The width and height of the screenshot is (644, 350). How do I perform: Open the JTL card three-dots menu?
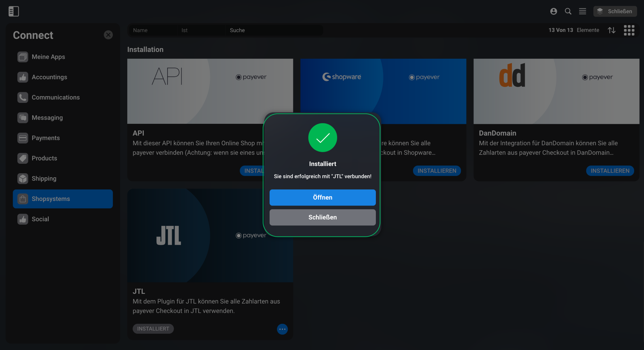pyautogui.click(x=282, y=329)
